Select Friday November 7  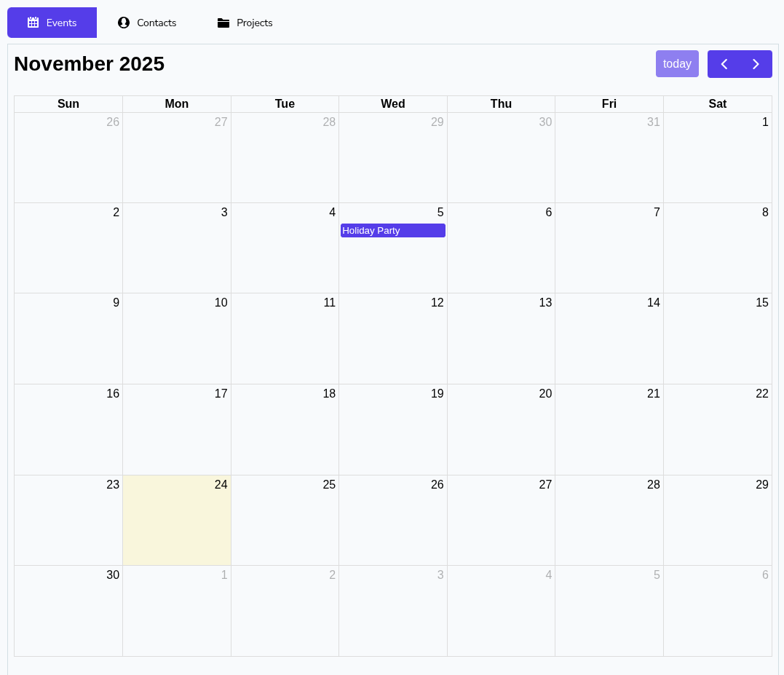tap(609, 248)
